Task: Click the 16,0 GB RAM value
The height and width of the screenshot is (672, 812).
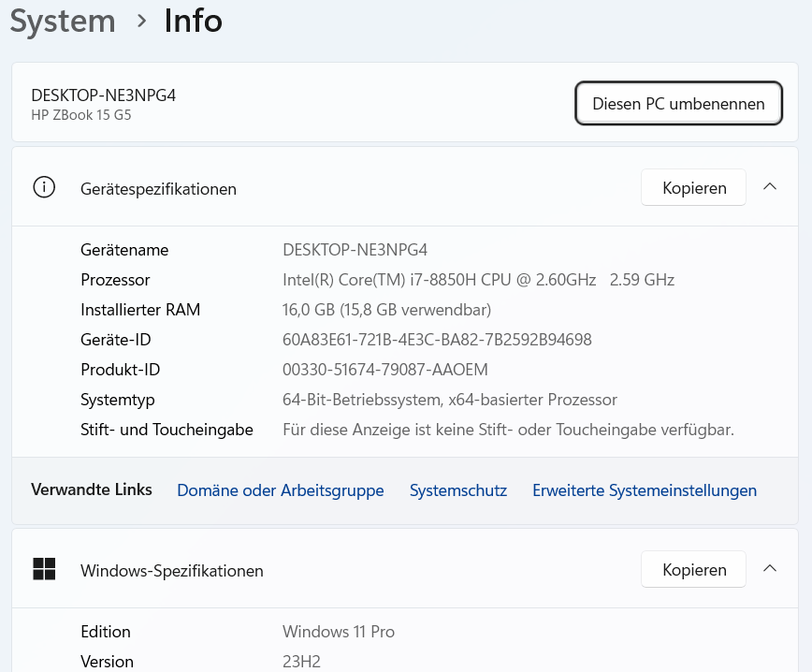Action: click(x=386, y=310)
